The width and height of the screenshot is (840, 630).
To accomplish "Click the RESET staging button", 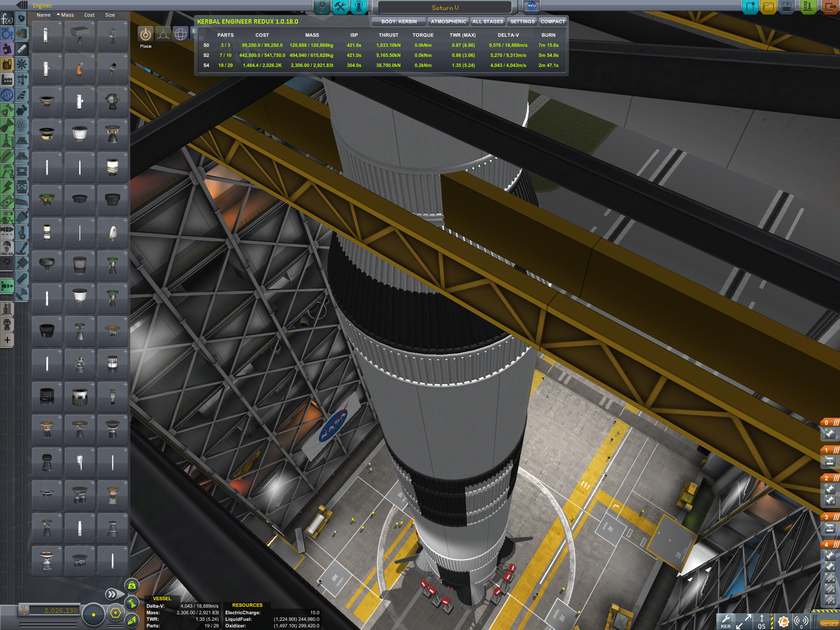I will pyautogui.click(x=829, y=624).
